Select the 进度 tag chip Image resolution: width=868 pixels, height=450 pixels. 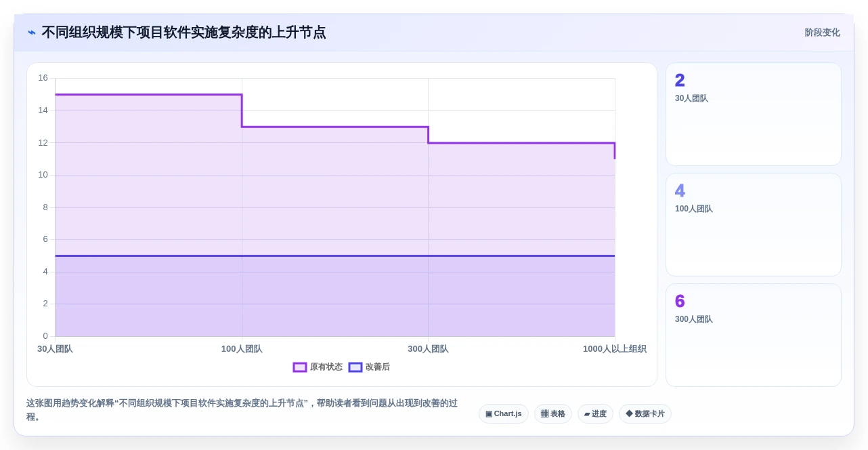[x=595, y=414]
